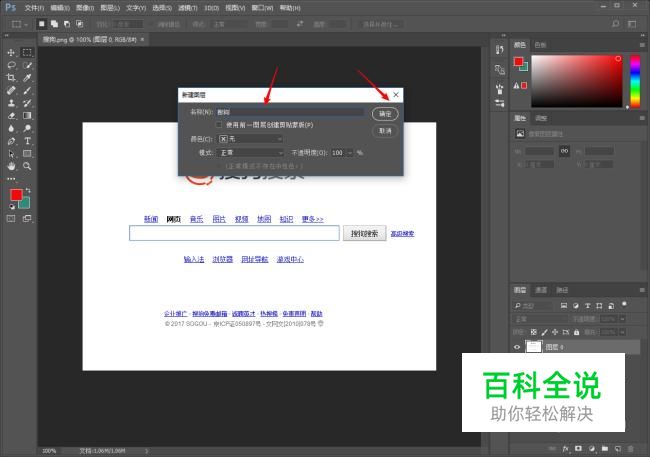
Task: Select the Crop tool
Action: click(11, 78)
